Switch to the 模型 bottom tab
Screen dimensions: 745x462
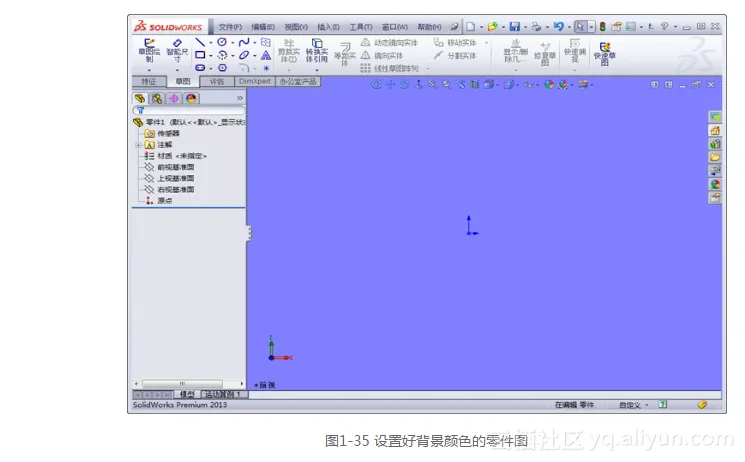tap(187, 395)
